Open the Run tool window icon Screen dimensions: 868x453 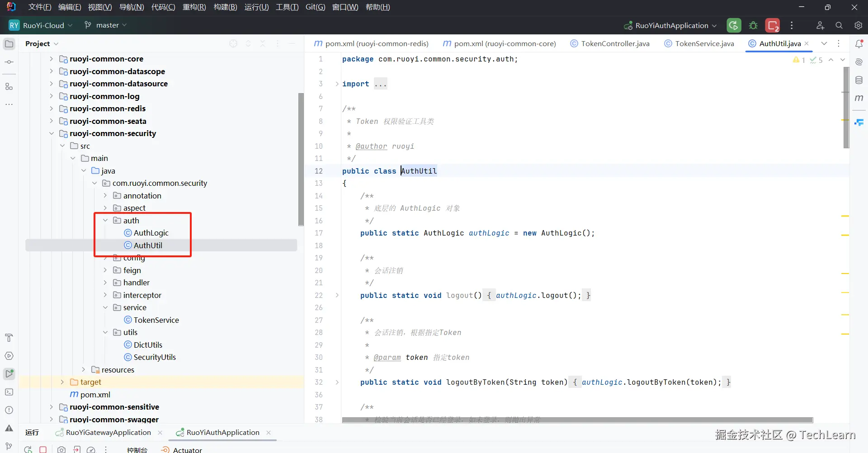point(9,374)
